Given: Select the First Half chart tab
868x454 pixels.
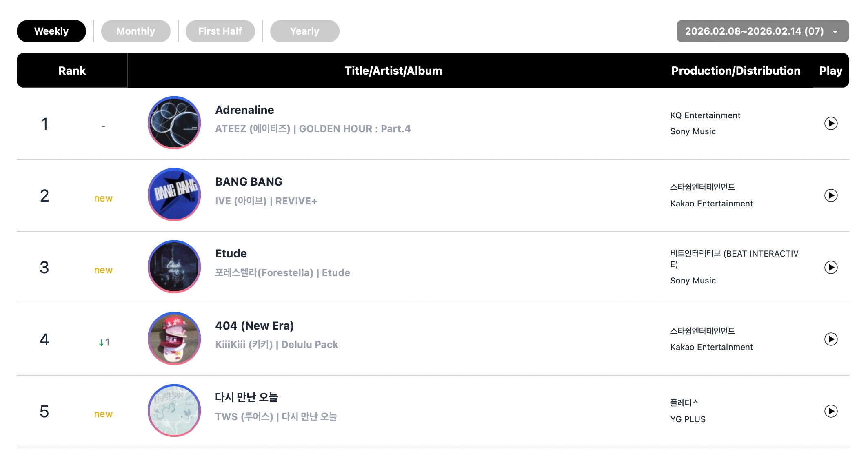Looking at the screenshot, I should coord(220,31).
